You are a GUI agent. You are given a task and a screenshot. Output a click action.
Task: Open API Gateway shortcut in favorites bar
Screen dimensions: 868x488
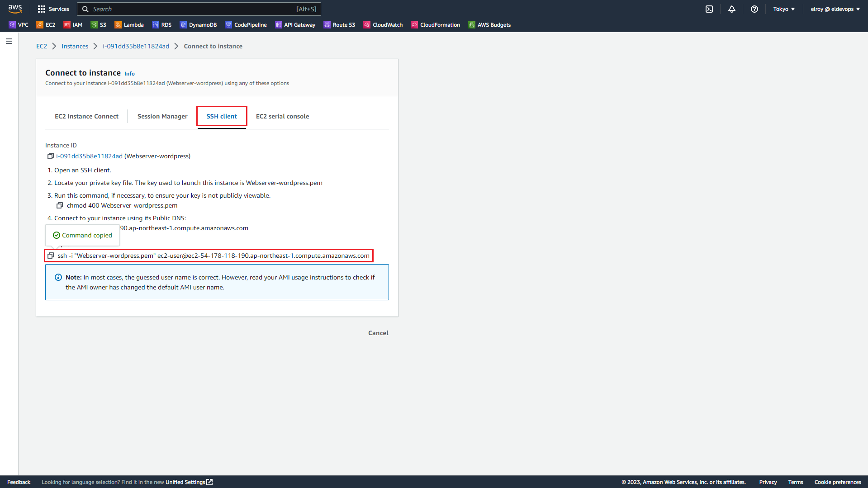coord(295,25)
